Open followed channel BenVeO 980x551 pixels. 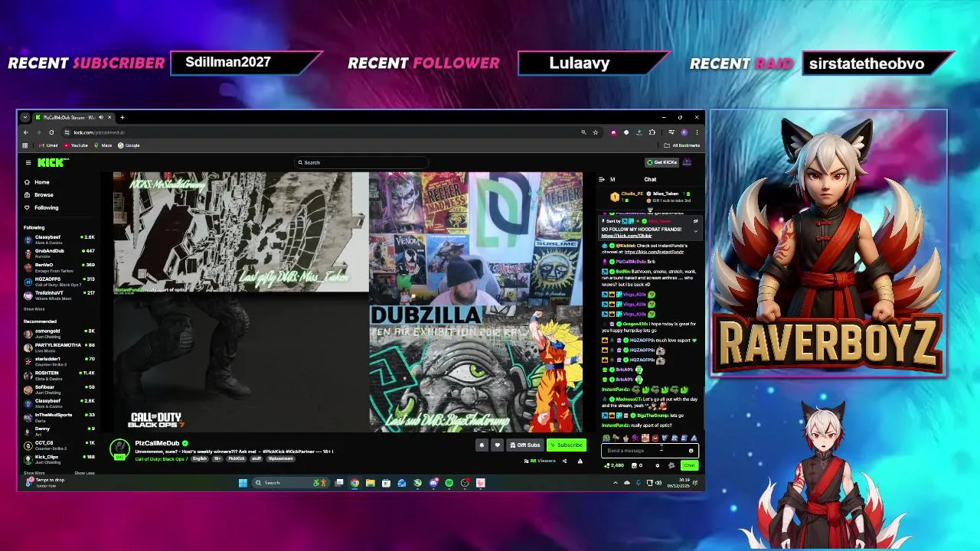(60, 267)
